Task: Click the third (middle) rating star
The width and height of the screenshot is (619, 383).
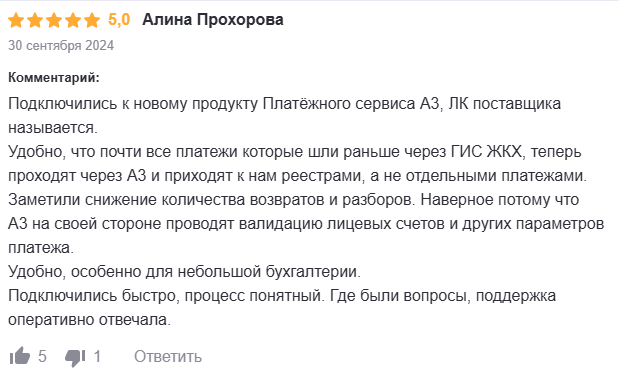Action: point(54,20)
